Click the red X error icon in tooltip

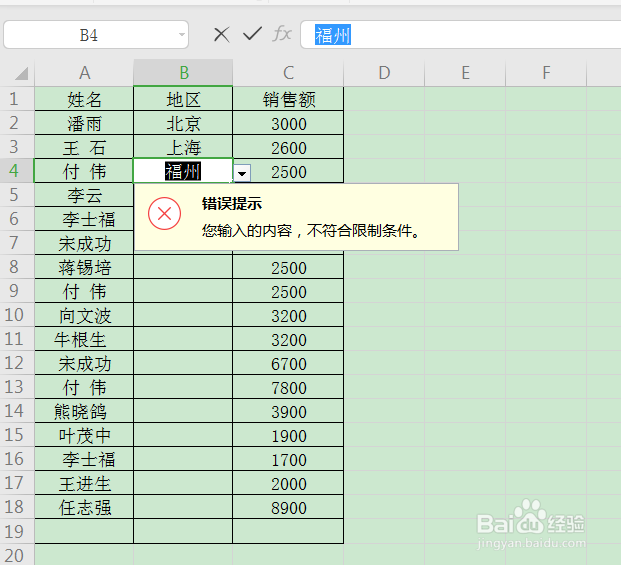click(x=164, y=213)
